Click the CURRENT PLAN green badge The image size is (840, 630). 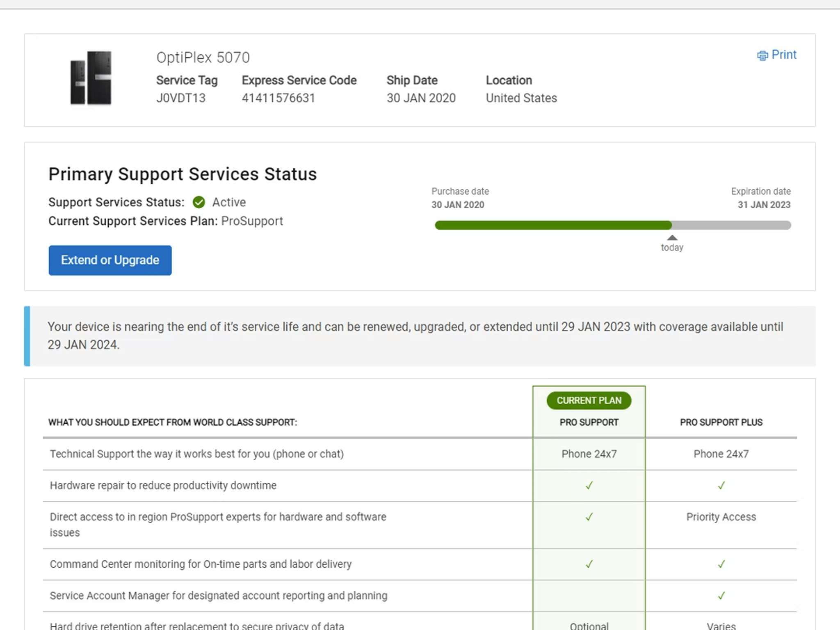coord(589,400)
